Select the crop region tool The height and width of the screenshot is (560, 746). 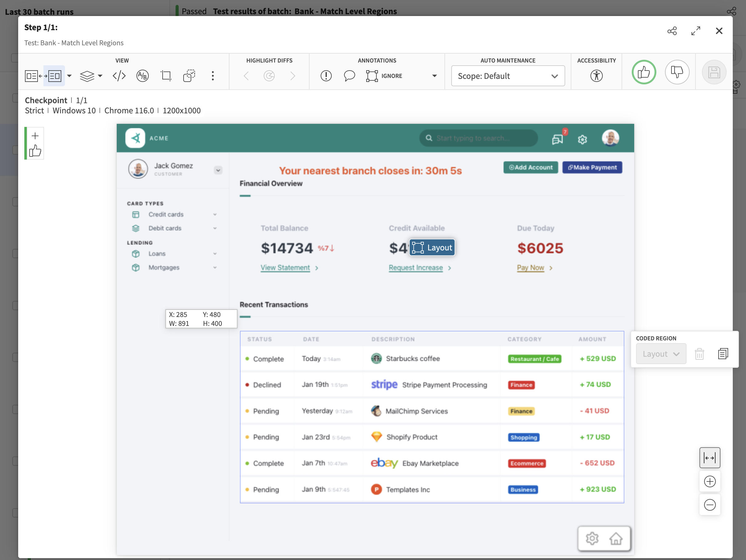click(166, 75)
